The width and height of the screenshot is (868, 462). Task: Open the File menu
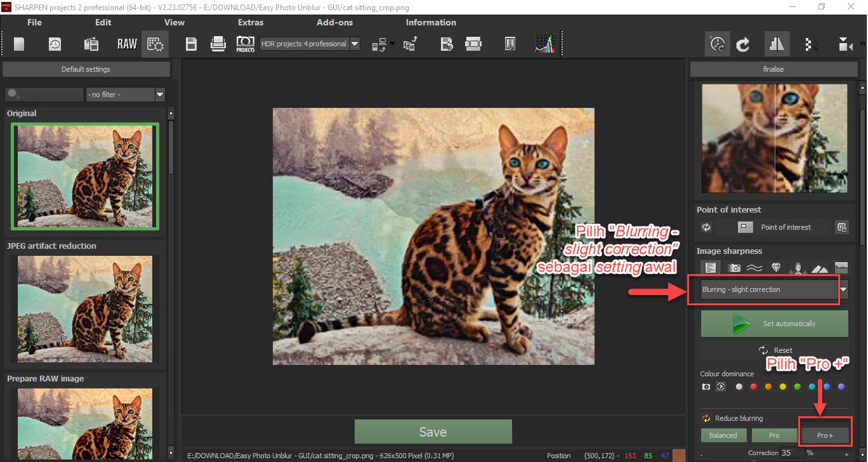point(34,22)
